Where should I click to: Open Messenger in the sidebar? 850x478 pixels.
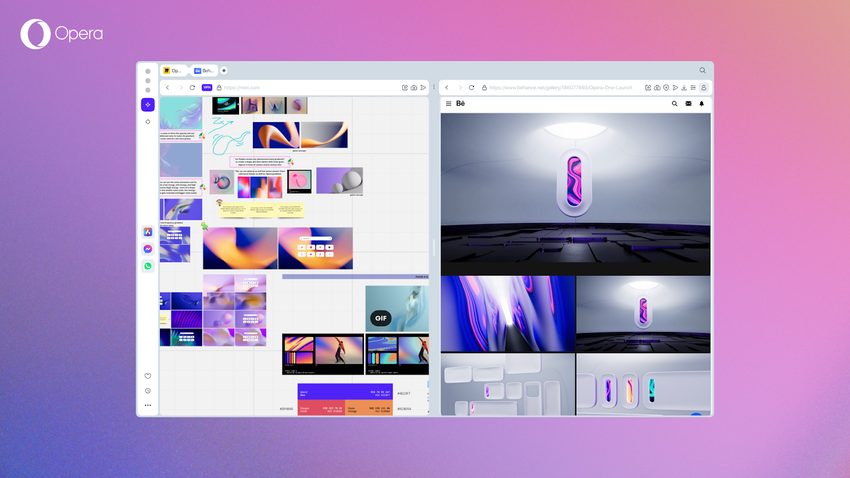click(x=148, y=249)
